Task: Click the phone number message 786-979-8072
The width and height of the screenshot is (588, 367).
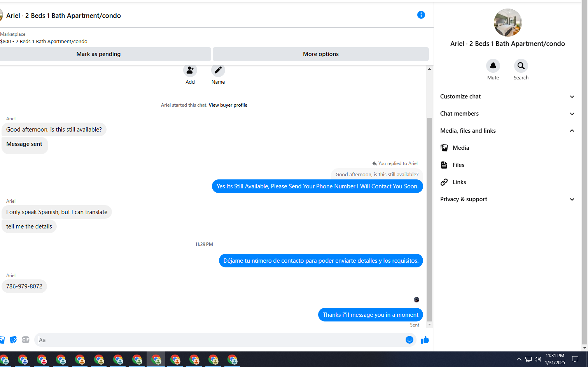Action: coord(24,286)
